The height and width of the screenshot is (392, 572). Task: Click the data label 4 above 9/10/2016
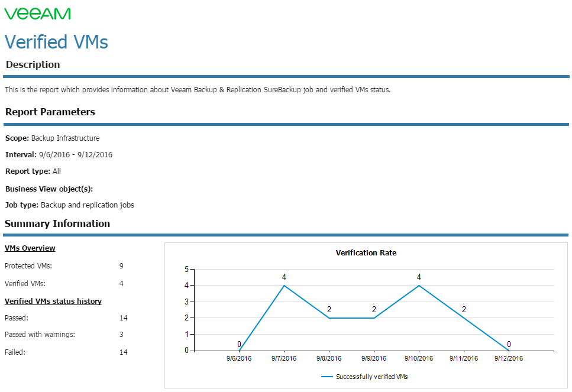tap(419, 277)
